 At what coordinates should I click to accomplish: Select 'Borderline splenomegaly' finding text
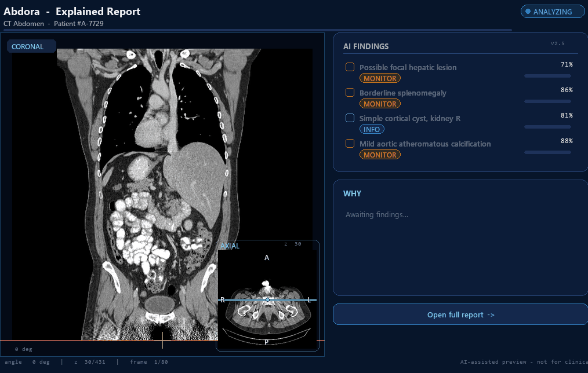tap(403, 93)
